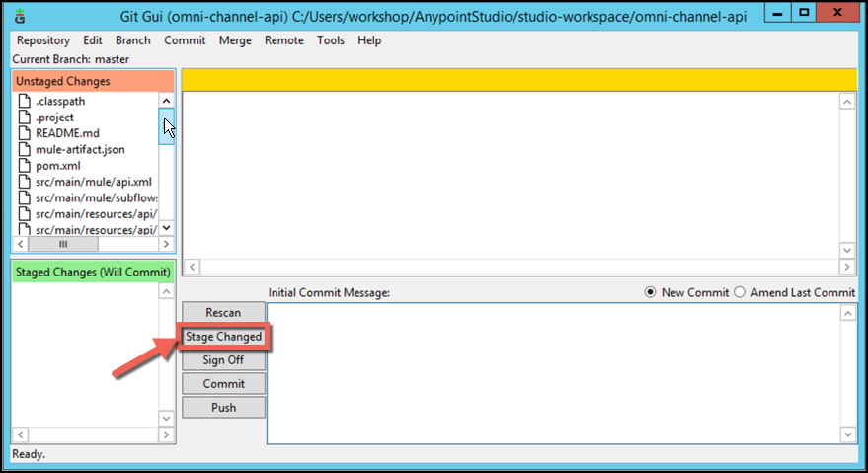Click the file icon next to .project

25,117
